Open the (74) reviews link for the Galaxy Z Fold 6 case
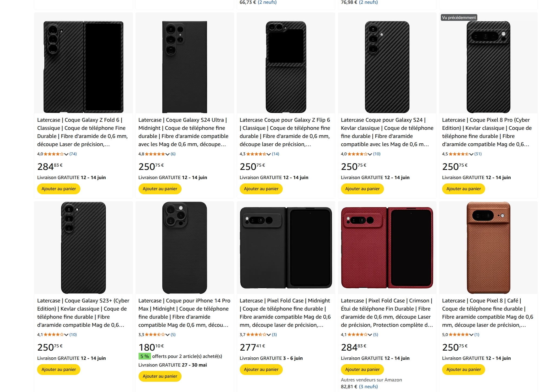 coord(73,154)
